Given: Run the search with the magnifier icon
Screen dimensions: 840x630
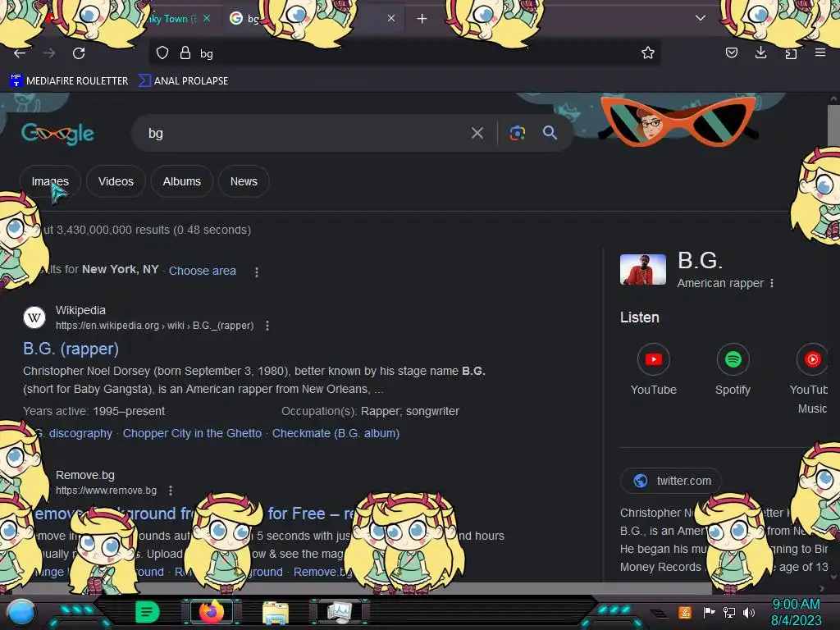Looking at the screenshot, I should (x=550, y=133).
